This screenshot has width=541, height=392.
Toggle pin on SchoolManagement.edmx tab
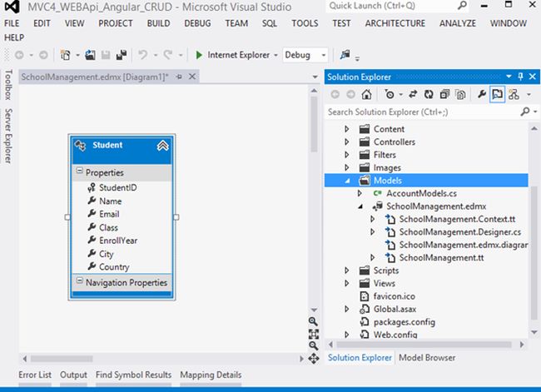coord(179,77)
